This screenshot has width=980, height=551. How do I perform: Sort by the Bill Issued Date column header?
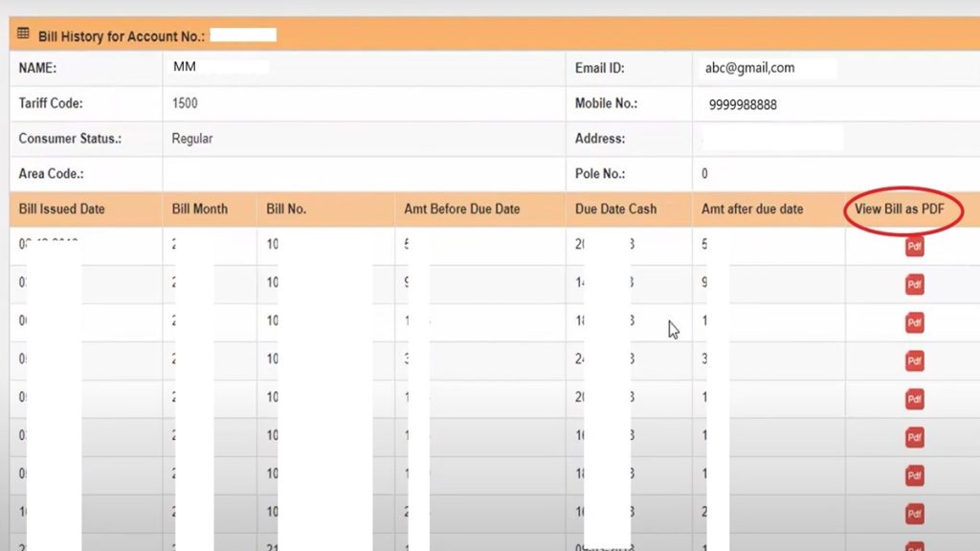60,209
